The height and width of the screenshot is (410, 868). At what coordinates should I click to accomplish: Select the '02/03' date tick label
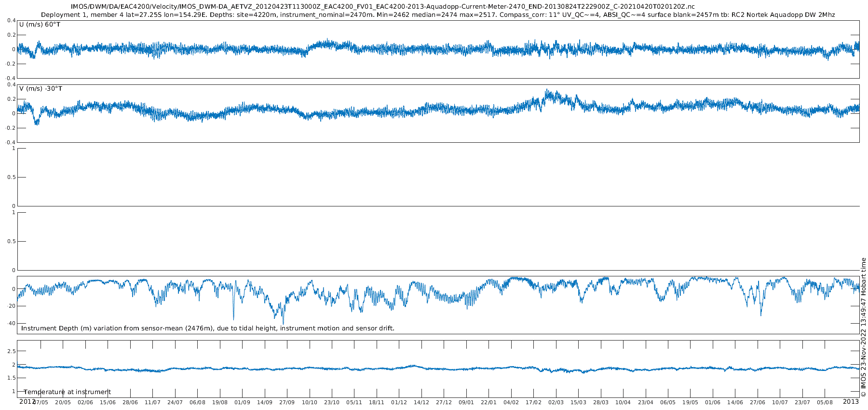[556, 402]
